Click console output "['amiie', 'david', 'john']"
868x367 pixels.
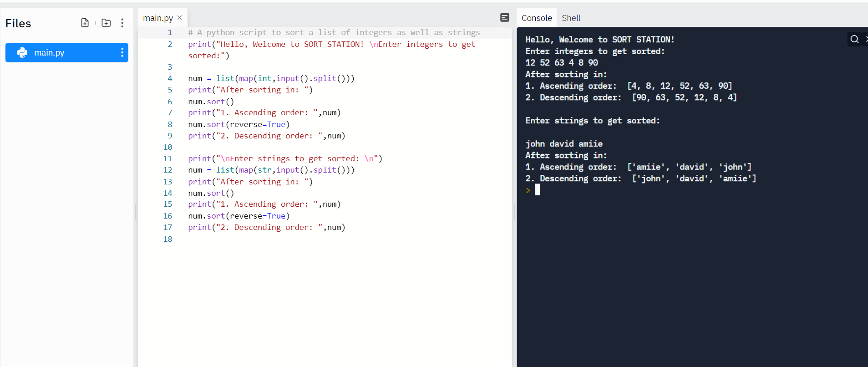[x=689, y=167]
